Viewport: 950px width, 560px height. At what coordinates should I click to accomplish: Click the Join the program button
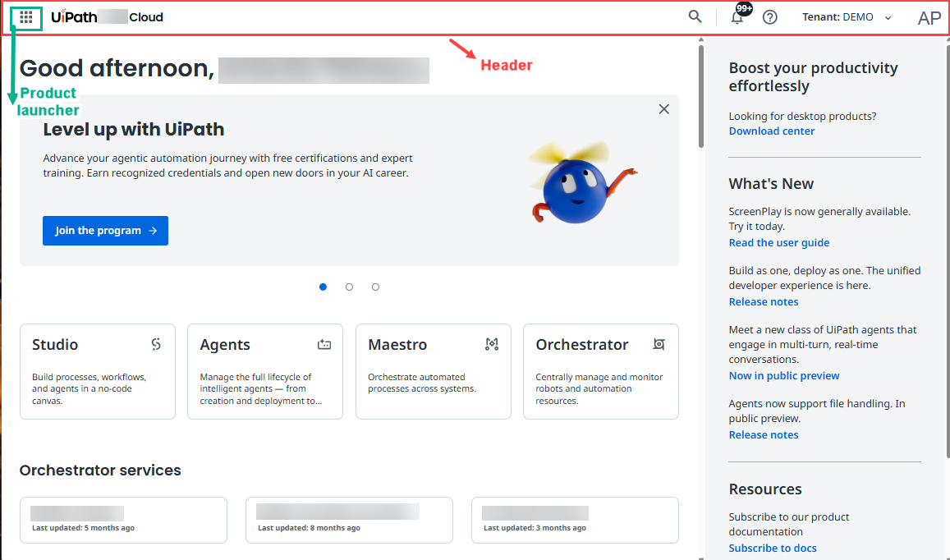pyautogui.click(x=105, y=231)
